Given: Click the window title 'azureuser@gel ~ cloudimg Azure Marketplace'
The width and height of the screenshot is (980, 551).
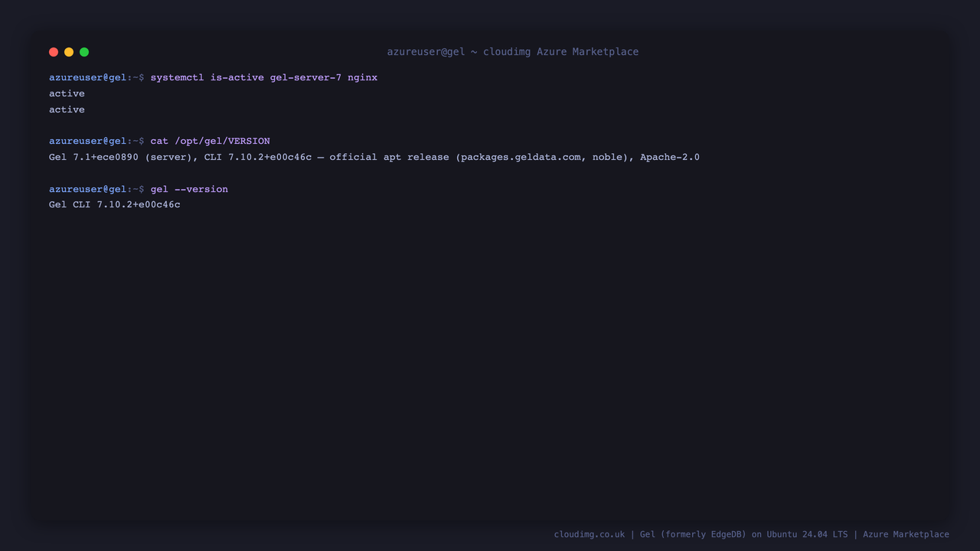Looking at the screenshot, I should (512, 52).
